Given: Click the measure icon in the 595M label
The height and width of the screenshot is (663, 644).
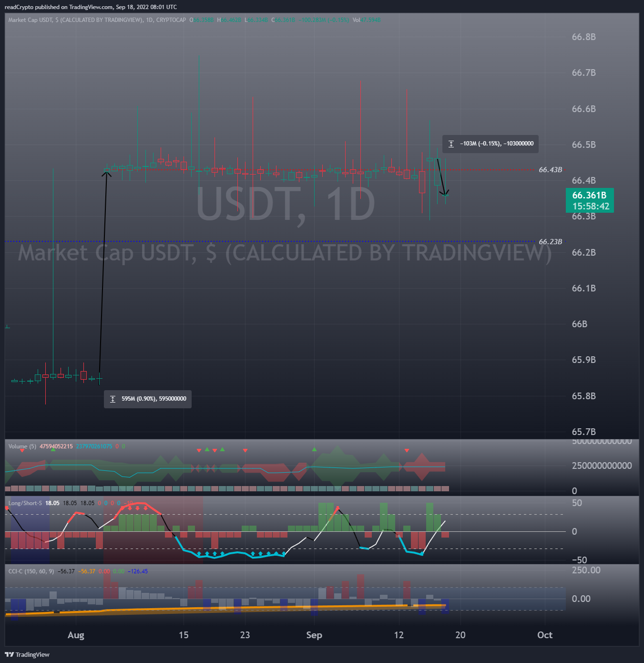Looking at the screenshot, I should (112, 399).
